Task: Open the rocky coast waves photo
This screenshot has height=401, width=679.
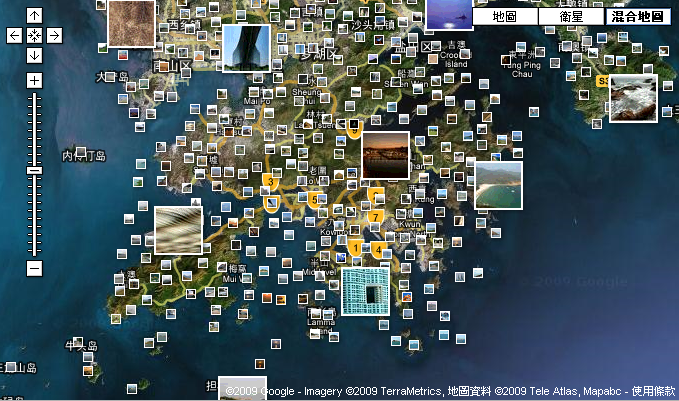Action: pos(633,98)
